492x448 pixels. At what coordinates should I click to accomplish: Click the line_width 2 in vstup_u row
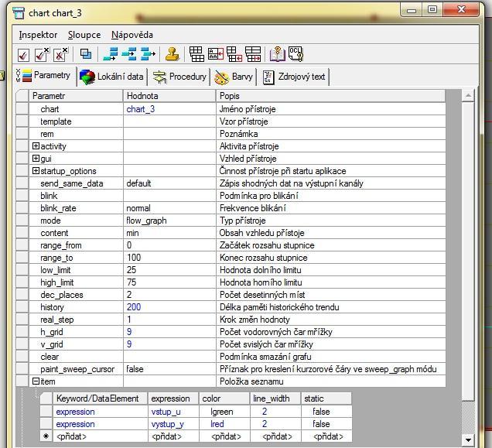coord(275,412)
